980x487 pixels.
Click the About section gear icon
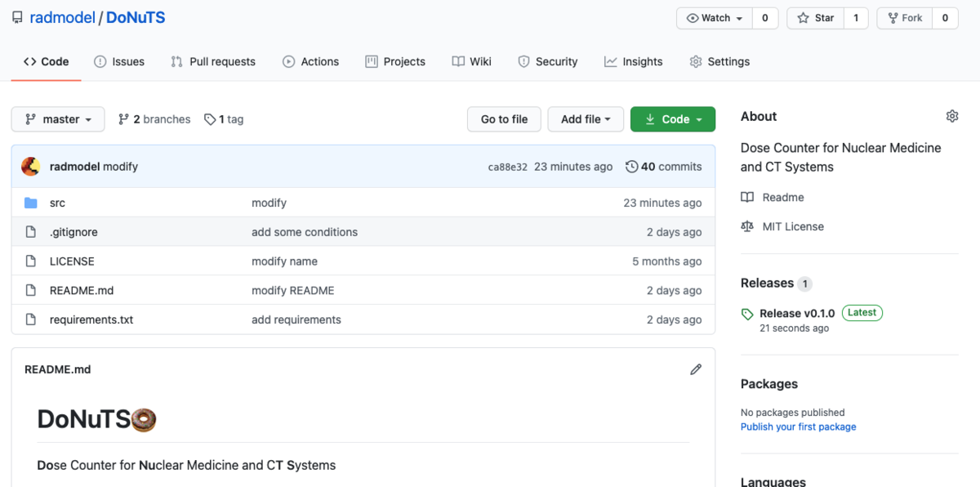click(951, 117)
